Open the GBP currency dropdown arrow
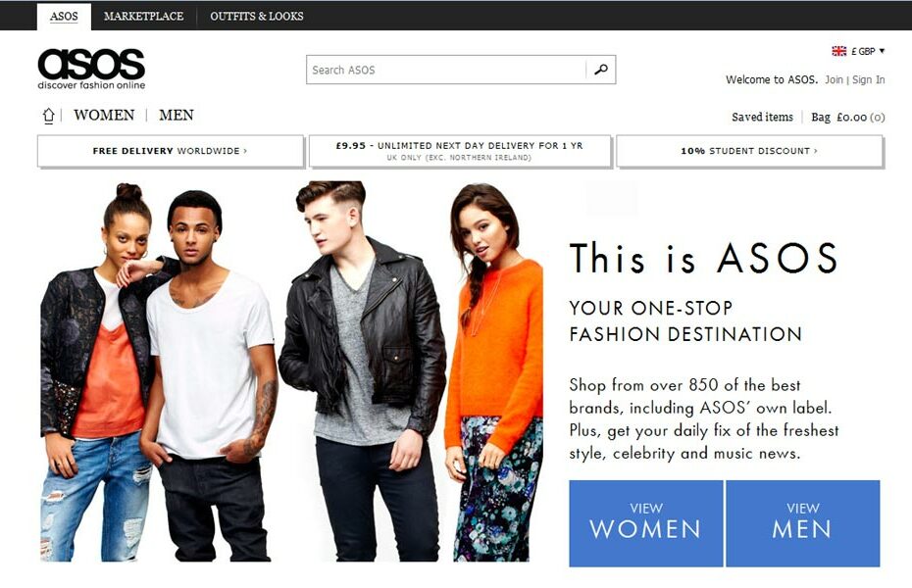Viewport: 912px width, 588px height. (882, 51)
